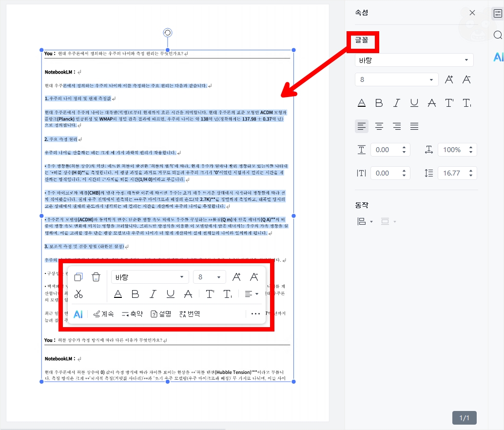
Task: Click the rotate handle above text box
Action: [168, 33]
